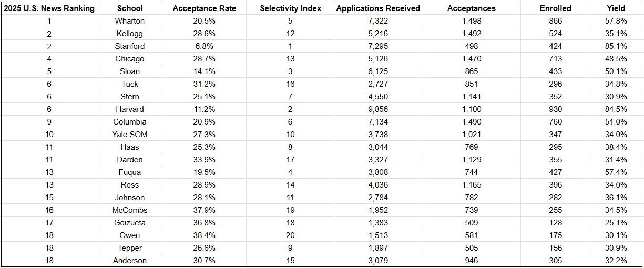Select the Acceptances column header

coord(471,8)
